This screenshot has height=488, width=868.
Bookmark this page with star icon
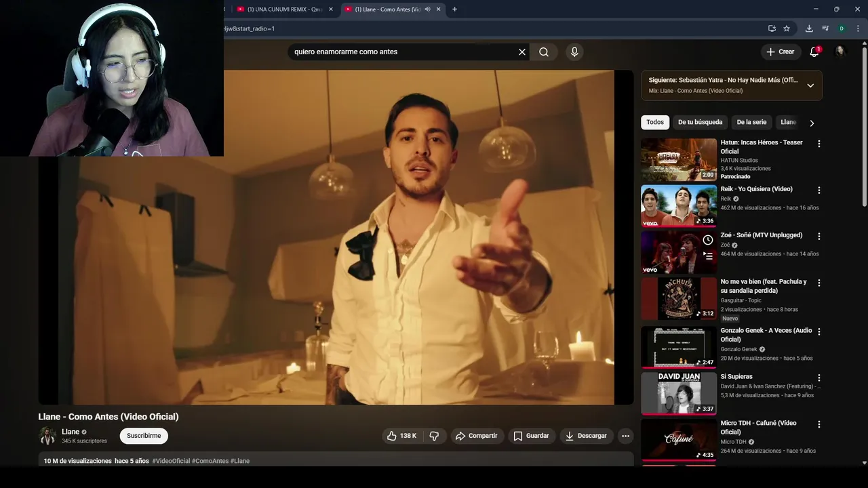(x=787, y=28)
